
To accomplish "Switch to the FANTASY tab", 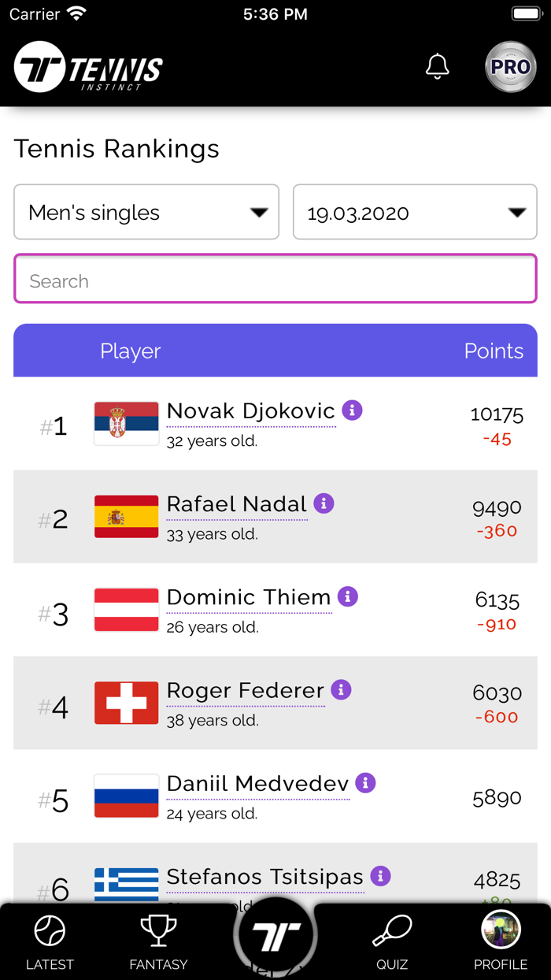I will (158, 942).
